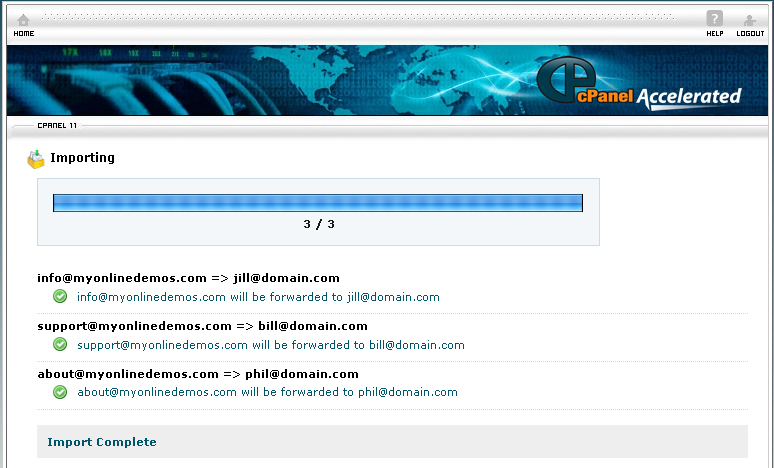Click the Logout person icon

(x=749, y=20)
